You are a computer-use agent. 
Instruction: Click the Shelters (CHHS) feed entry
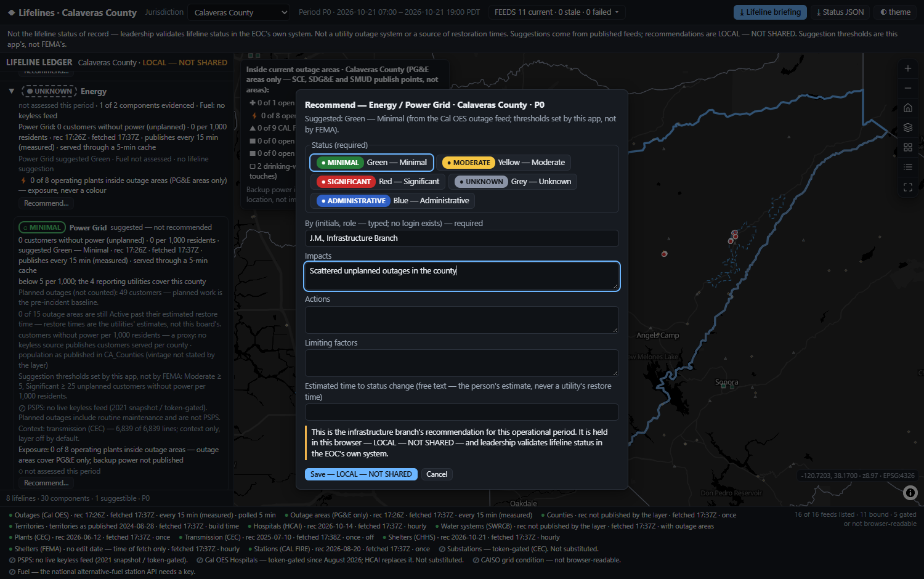click(x=471, y=537)
